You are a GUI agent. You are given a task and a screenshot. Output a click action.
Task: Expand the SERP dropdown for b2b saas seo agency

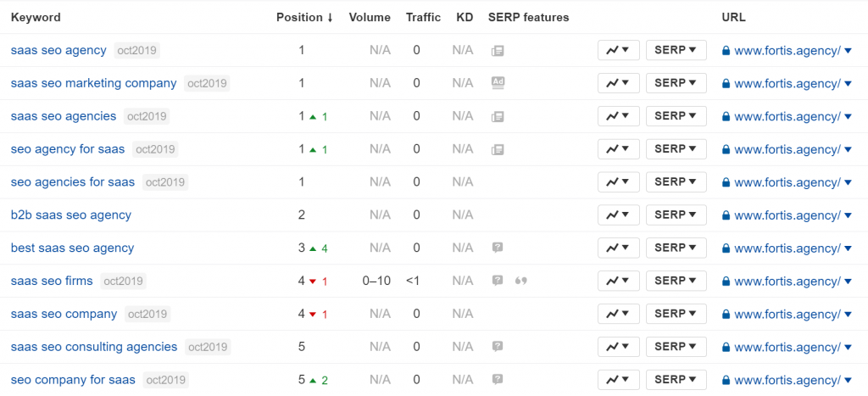(676, 215)
